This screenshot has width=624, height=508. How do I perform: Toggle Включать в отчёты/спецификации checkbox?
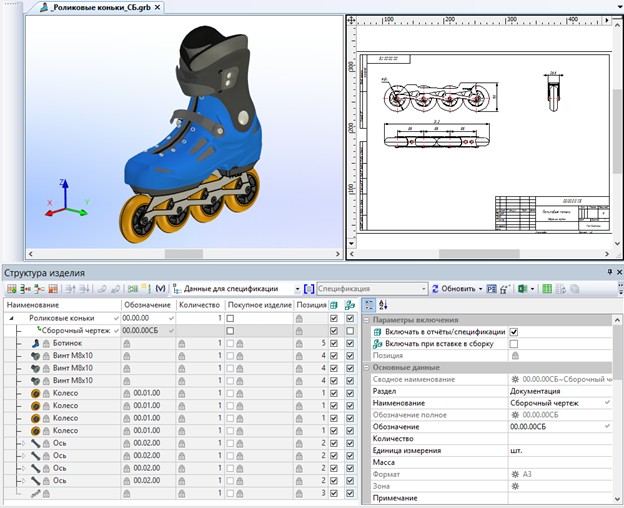514,331
